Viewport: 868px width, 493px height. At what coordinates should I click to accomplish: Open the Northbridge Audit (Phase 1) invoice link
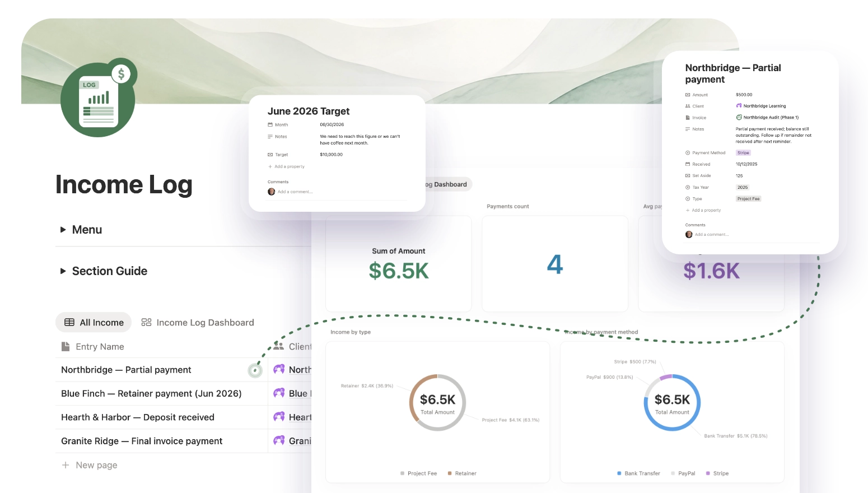tap(767, 118)
